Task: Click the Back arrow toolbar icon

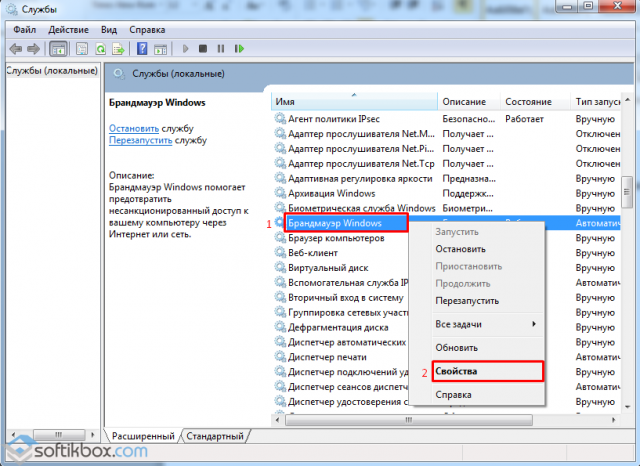Action: [x=16, y=49]
